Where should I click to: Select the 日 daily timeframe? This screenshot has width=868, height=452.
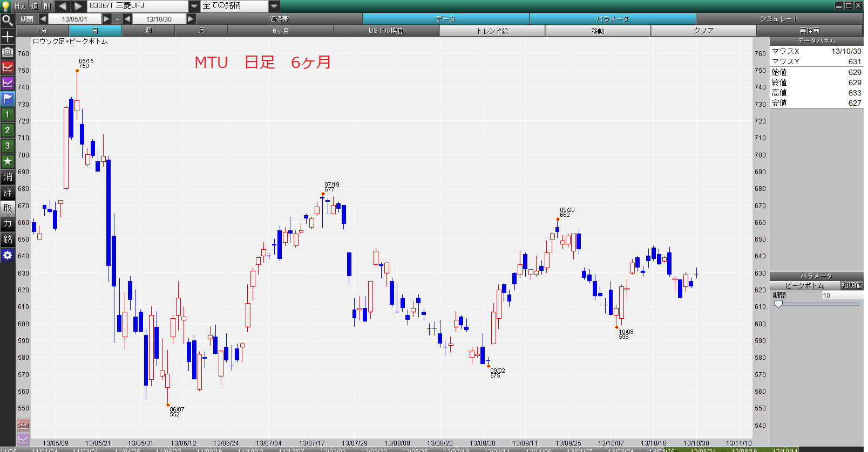(x=96, y=31)
